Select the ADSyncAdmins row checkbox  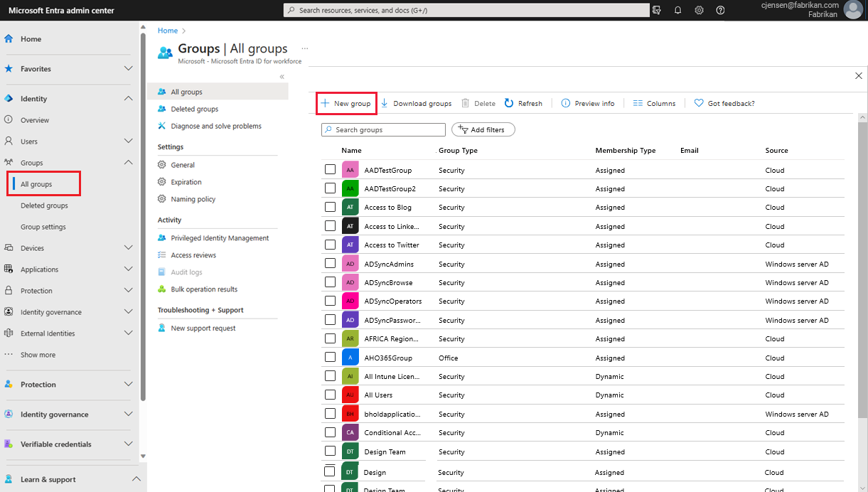click(330, 264)
